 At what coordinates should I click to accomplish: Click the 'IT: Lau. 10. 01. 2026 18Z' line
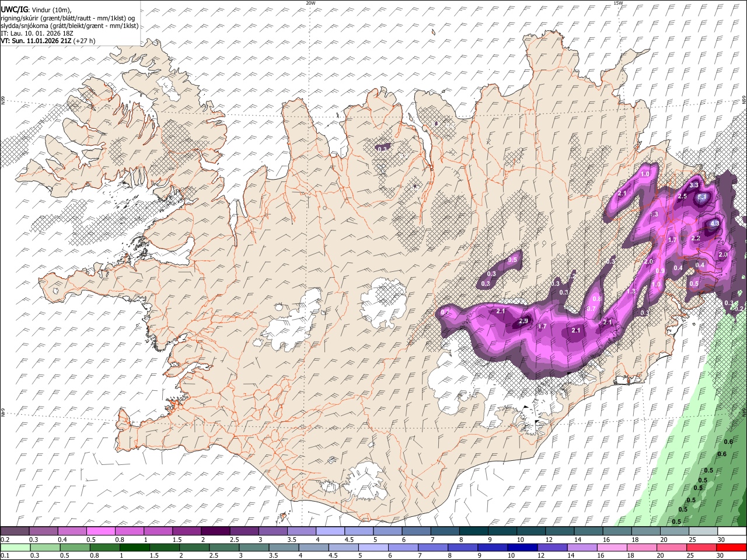pyautogui.click(x=37, y=34)
